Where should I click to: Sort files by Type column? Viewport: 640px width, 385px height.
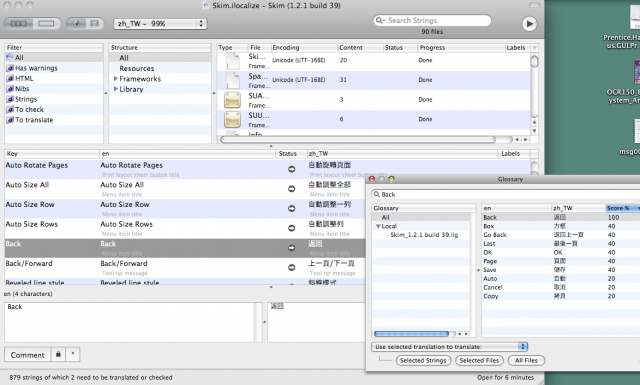tap(232, 48)
